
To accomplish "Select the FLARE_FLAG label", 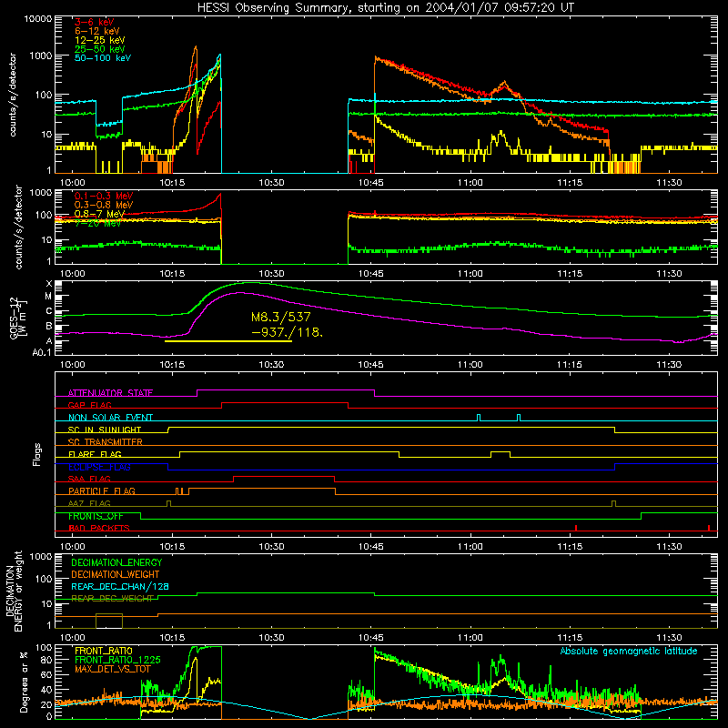I will point(95,454).
